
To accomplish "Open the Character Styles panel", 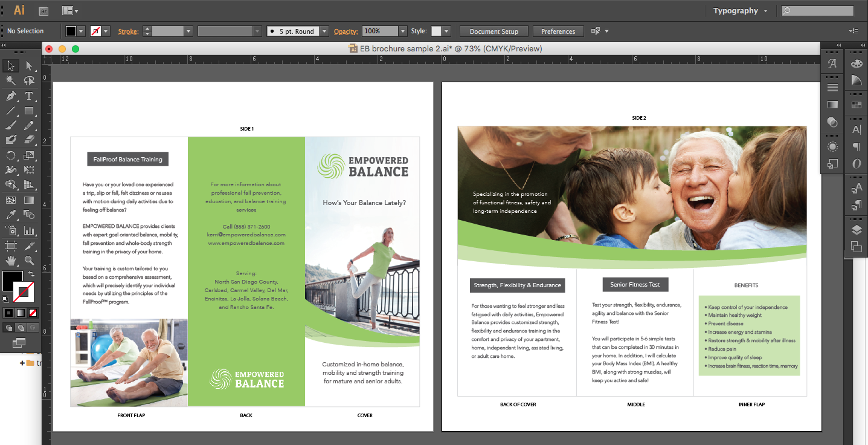I will pyautogui.click(x=857, y=189).
